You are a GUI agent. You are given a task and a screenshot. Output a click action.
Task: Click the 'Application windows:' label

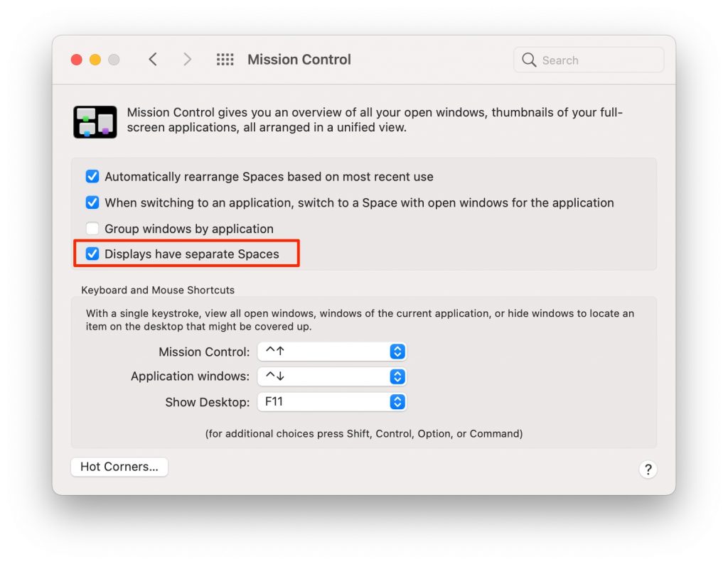tap(191, 376)
